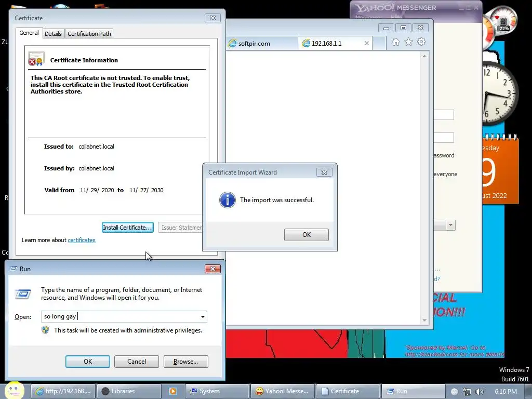Expand the Yahoo Messenger status dropdown arrow
The image size is (532, 399).
click(x=450, y=225)
